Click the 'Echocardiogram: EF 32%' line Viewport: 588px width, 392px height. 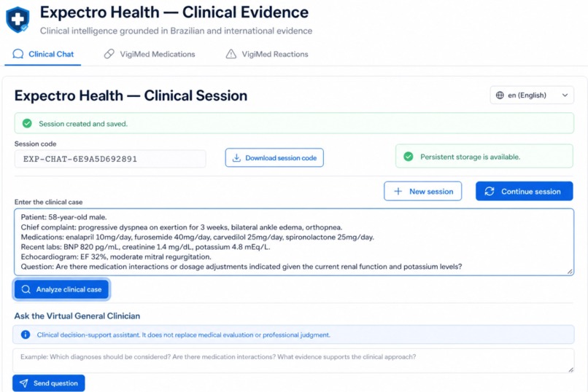(116, 257)
